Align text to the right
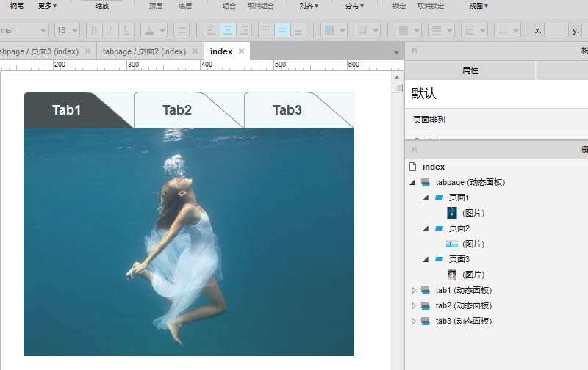 [245, 30]
